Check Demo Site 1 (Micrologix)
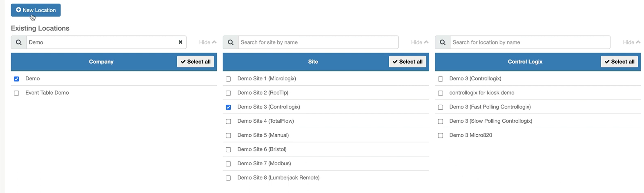The width and height of the screenshot is (644, 193). point(229,79)
